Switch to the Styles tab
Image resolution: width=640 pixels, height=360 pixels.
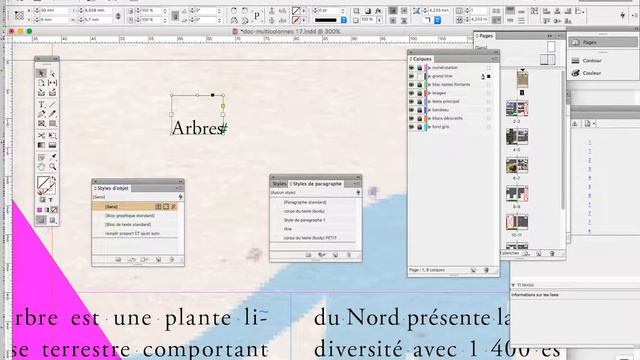point(279,184)
